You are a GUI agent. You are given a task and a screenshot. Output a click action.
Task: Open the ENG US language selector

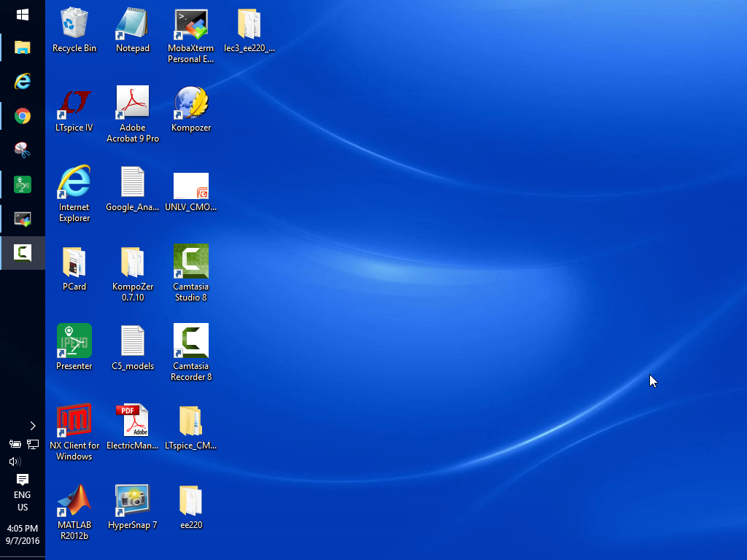pyautogui.click(x=23, y=501)
